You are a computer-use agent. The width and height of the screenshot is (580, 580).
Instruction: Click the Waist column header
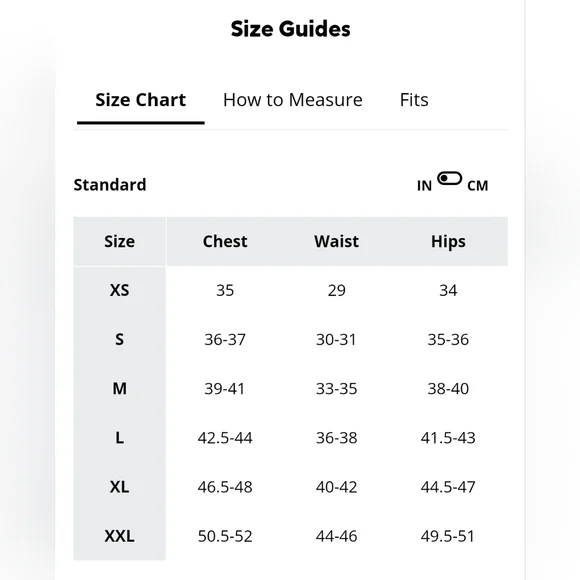click(336, 241)
